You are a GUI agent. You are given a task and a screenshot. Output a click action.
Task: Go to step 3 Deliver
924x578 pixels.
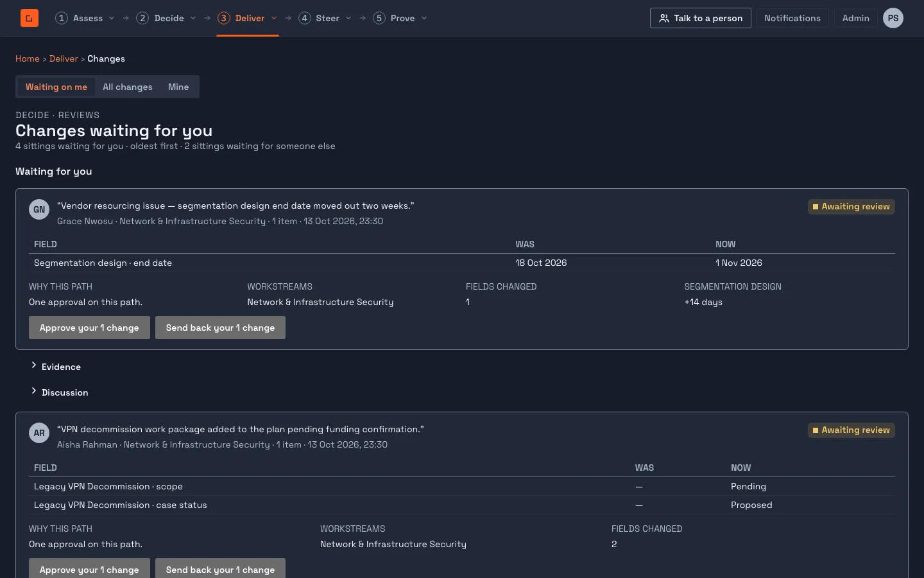(241, 18)
